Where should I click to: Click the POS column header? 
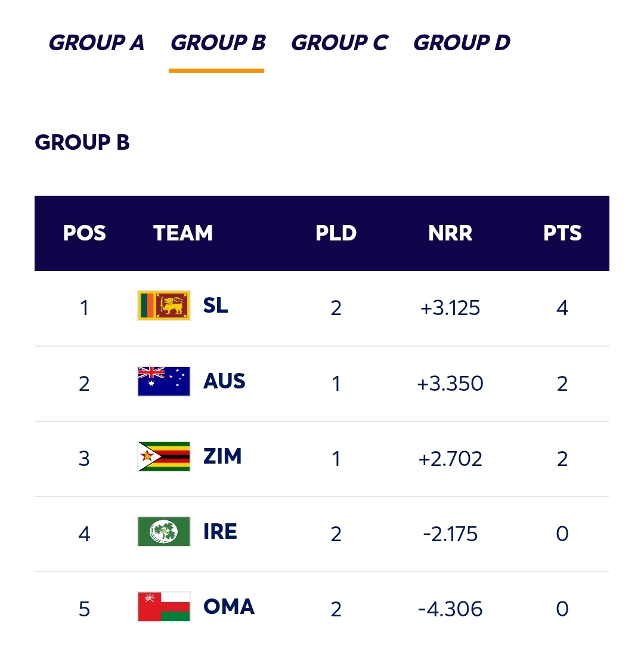pyautogui.click(x=84, y=233)
